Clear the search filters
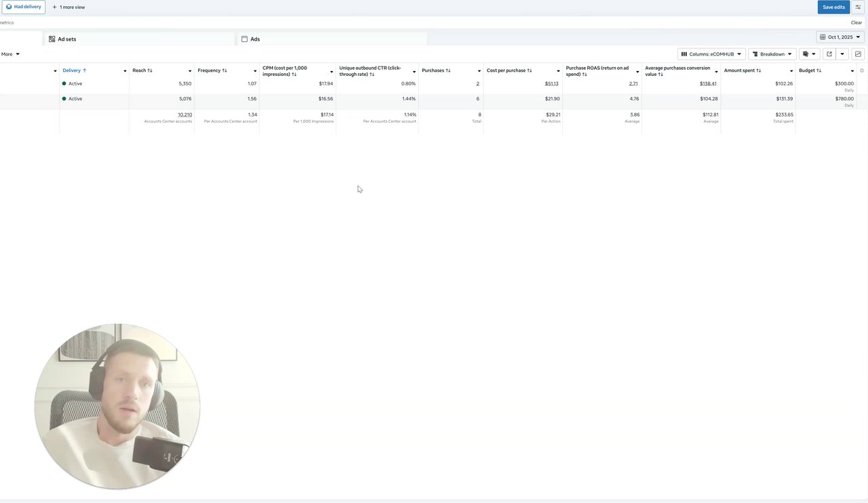The width and height of the screenshot is (868, 503). 856,22
